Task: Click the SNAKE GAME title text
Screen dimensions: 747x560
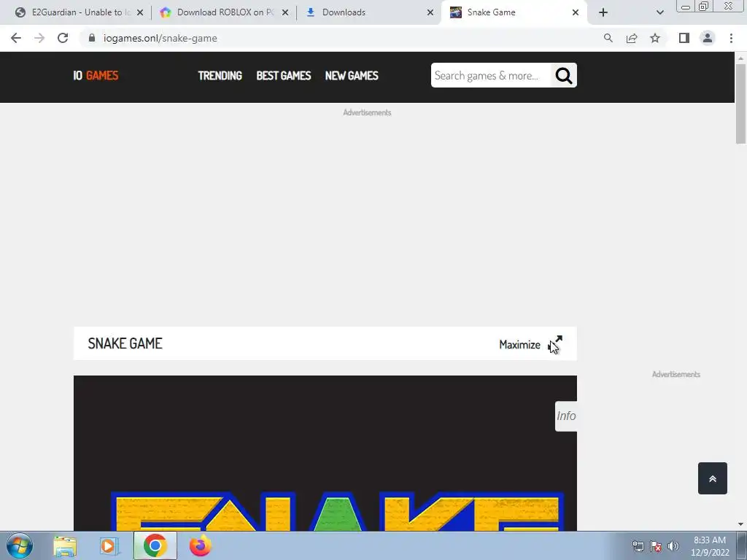Action: pyautogui.click(x=125, y=343)
